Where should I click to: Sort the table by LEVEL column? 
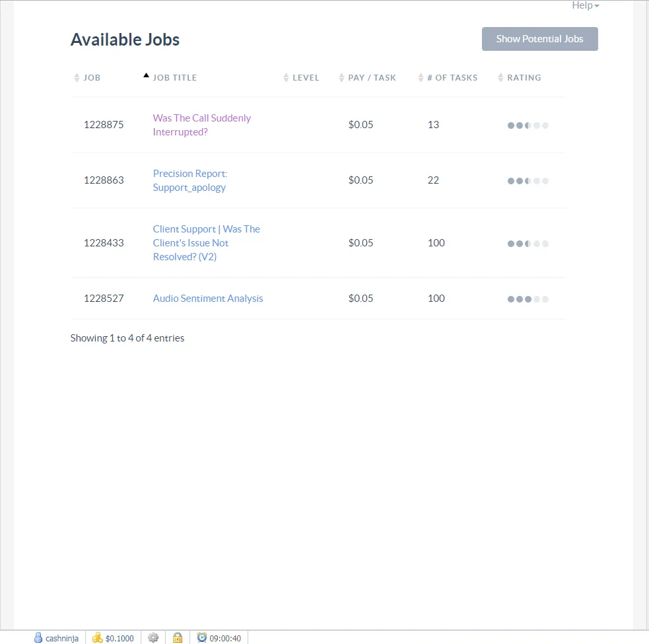click(x=301, y=77)
